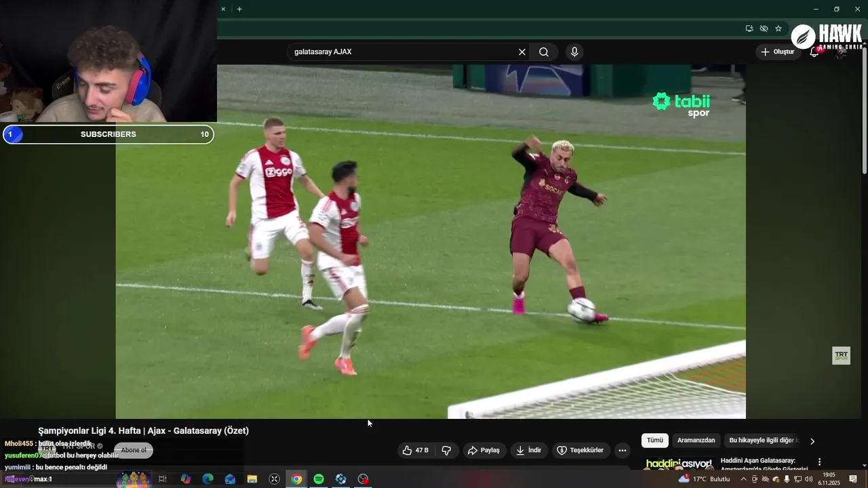This screenshot has height=488, width=868.
Task: Bookmark this page with the star icon
Action: click(778, 28)
